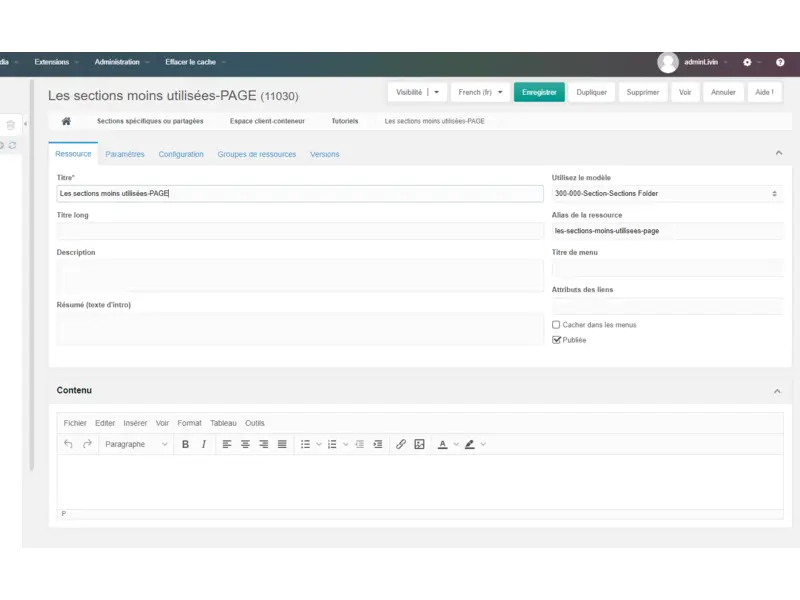Click the refresh icon in the left sidebar
Viewport: 800px width, 600px height.
[10, 144]
